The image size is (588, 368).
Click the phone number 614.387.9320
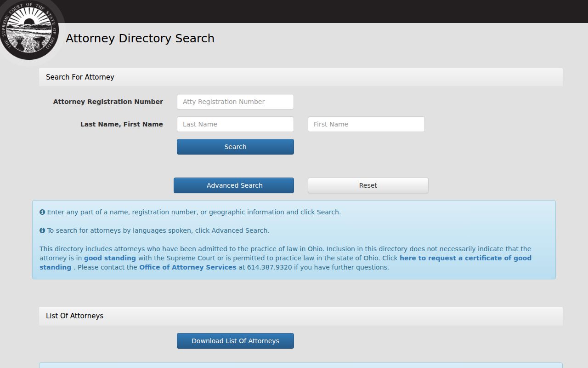pyautogui.click(x=269, y=267)
